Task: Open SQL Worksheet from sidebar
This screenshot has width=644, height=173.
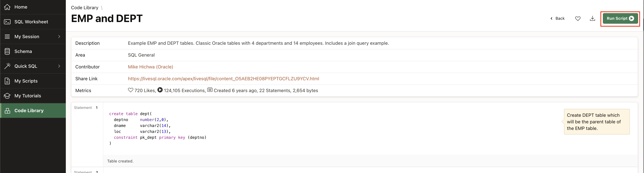Action: [33, 22]
